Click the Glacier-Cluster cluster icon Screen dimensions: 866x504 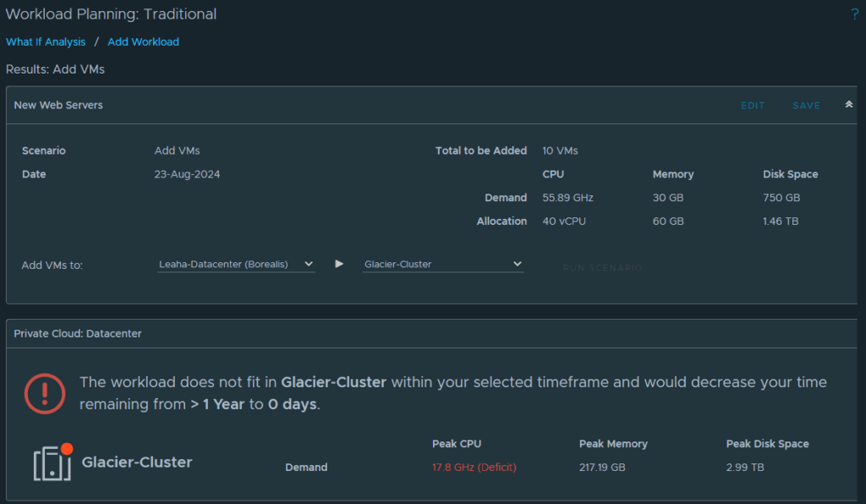53,462
